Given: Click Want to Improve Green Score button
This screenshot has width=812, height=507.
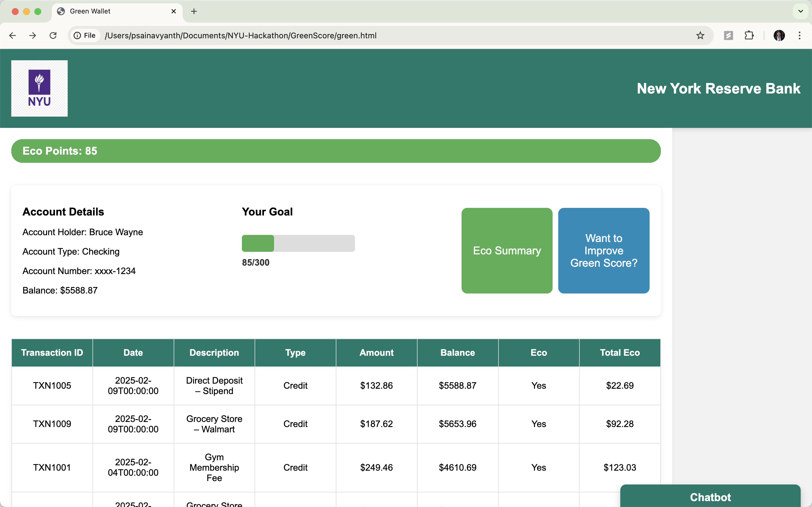Looking at the screenshot, I should [603, 250].
